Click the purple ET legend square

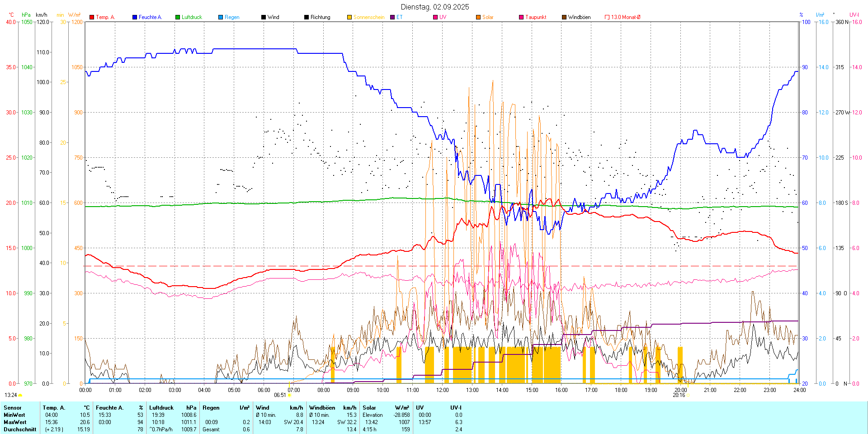coord(392,17)
